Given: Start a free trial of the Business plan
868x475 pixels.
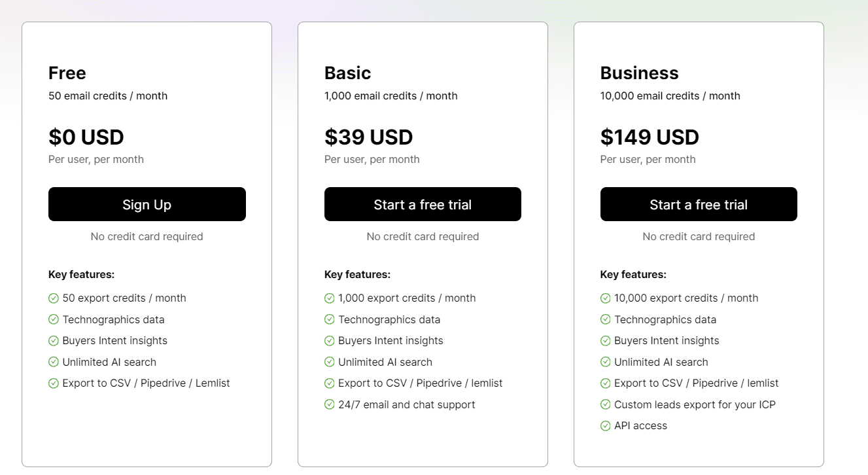Looking at the screenshot, I should [699, 203].
